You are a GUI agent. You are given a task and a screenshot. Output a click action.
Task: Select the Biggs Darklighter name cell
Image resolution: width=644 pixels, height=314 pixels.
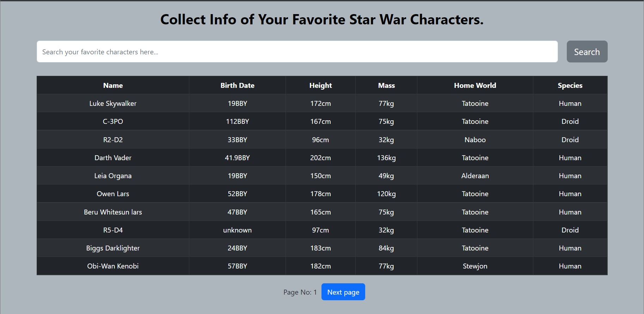click(113, 248)
